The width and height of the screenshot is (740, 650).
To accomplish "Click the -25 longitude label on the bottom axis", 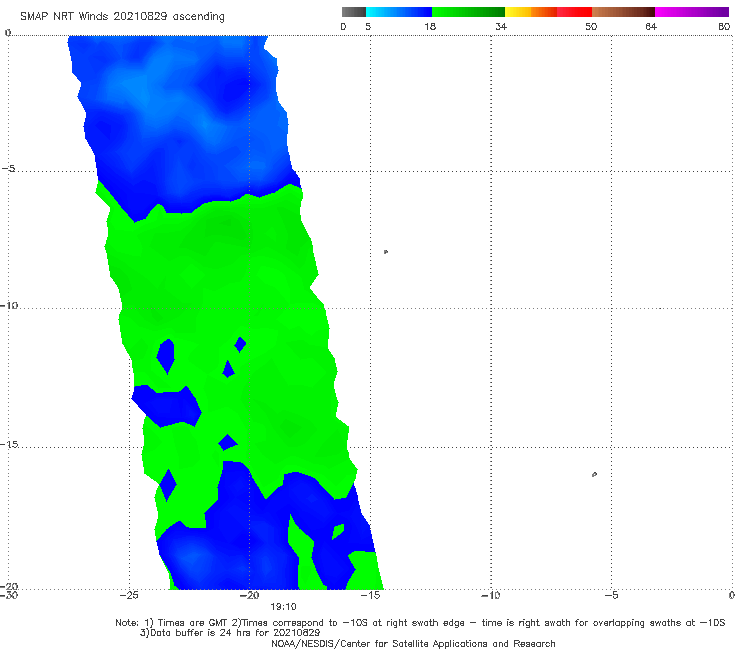I will coord(129,596).
